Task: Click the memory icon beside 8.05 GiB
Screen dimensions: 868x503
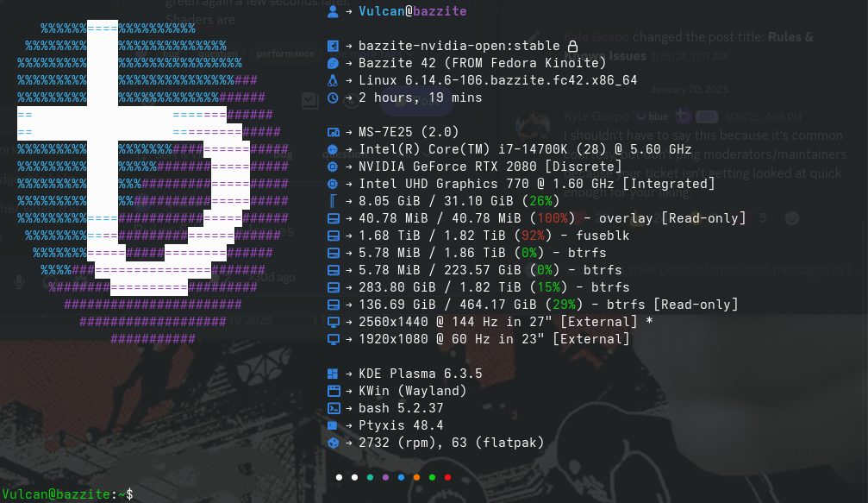Action: pos(333,201)
